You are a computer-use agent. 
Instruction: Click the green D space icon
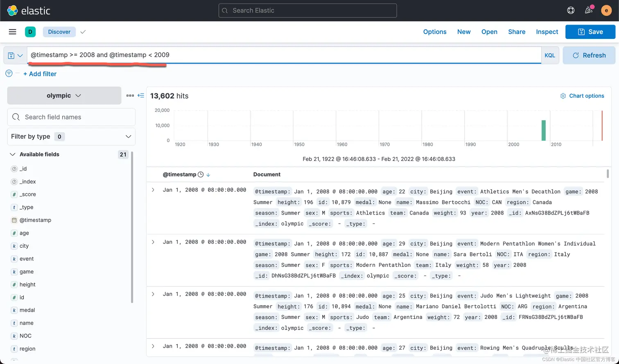coord(30,32)
